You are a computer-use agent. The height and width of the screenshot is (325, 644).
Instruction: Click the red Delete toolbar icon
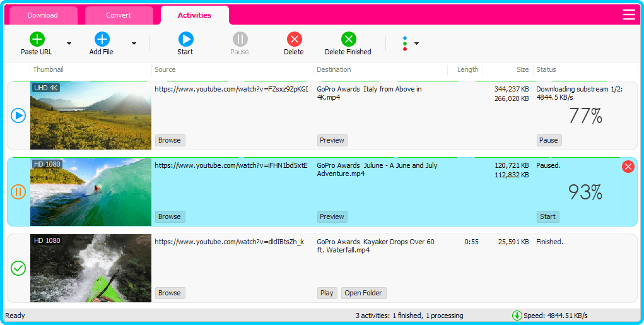click(294, 39)
